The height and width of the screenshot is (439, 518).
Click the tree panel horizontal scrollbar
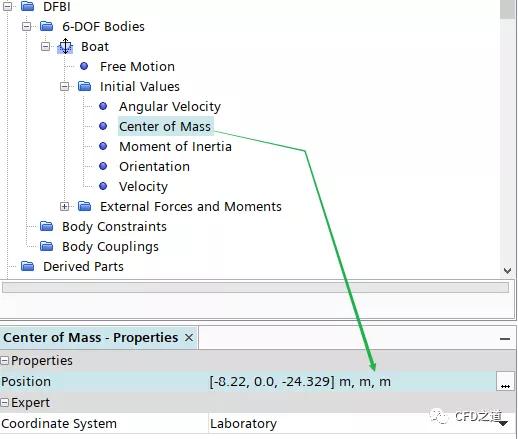(255, 288)
